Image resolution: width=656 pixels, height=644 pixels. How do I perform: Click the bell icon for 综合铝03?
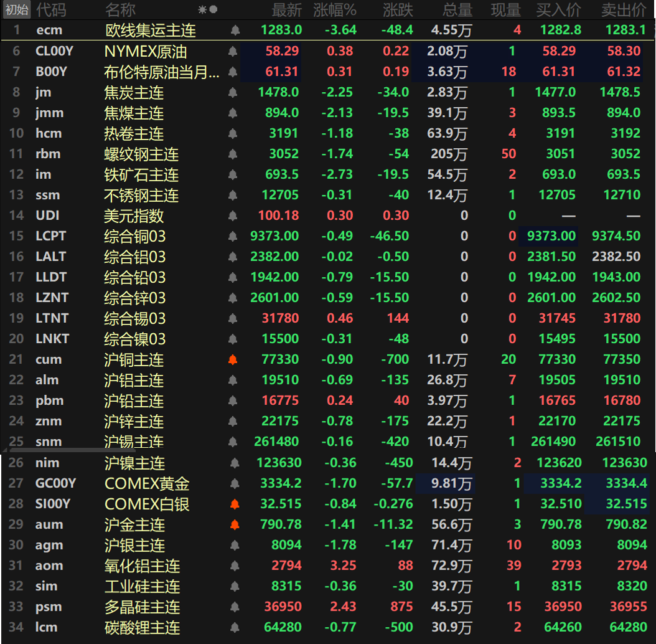[x=233, y=257]
